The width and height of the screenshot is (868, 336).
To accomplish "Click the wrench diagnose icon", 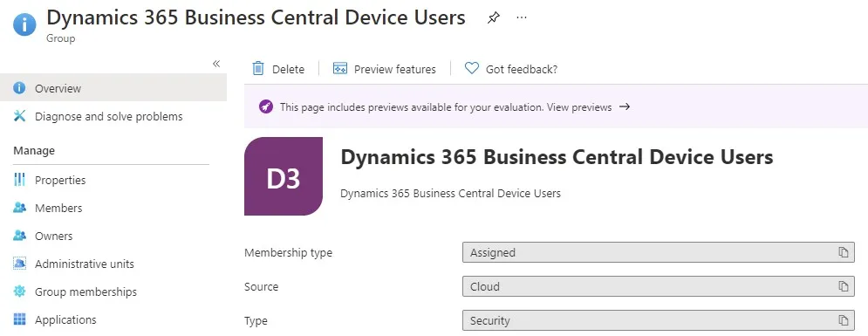I will [x=19, y=116].
